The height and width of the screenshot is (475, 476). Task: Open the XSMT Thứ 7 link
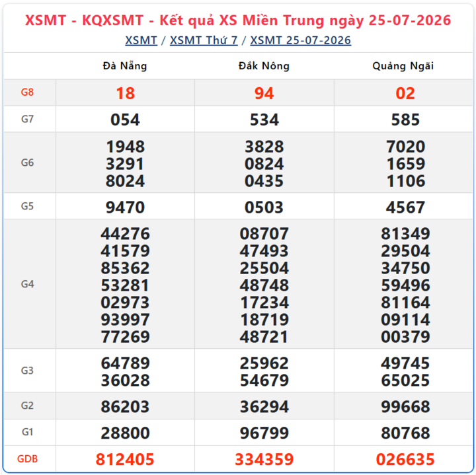204,40
